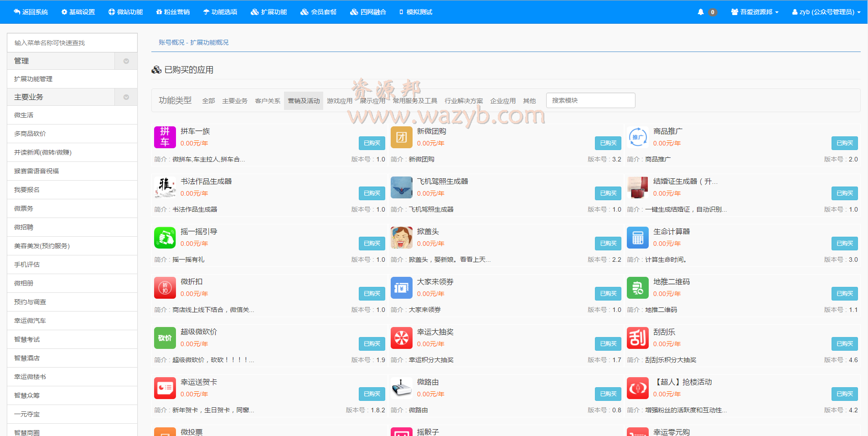Open 微生活 in sidebar
The width and height of the screenshot is (868, 436).
pos(72,115)
